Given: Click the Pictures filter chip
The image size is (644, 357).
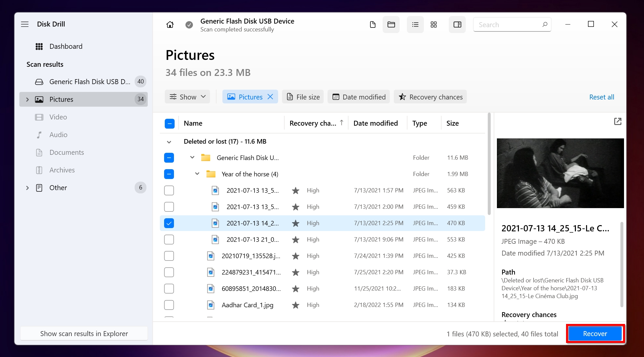Looking at the screenshot, I should click(250, 97).
